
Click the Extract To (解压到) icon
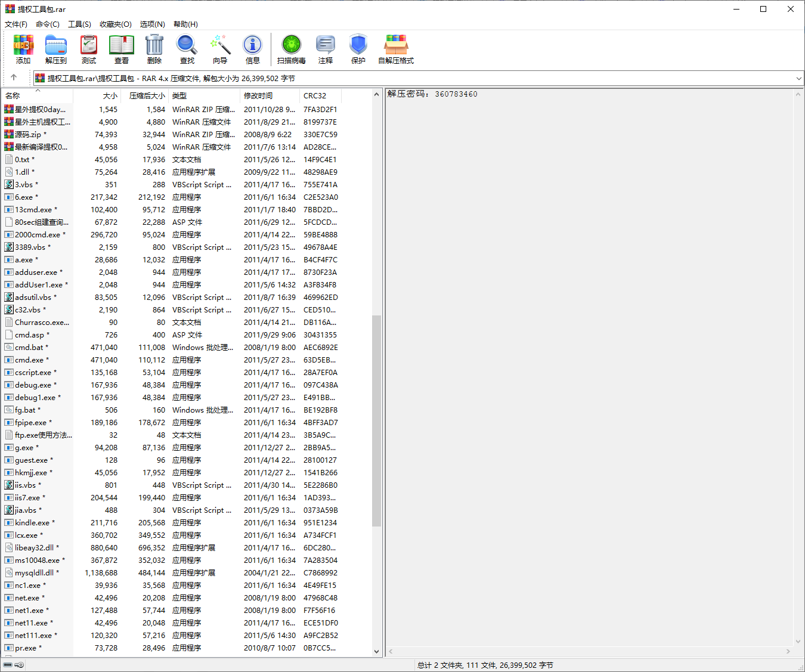56,49
